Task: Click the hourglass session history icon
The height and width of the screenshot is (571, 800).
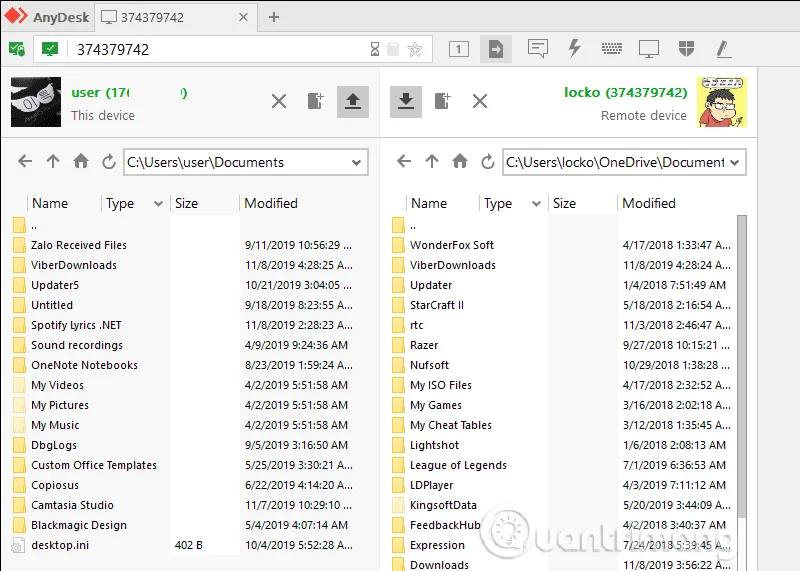Action: 375,49
